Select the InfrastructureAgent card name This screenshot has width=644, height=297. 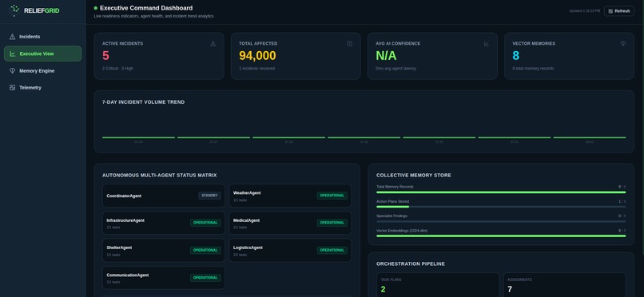click(125, 220)
